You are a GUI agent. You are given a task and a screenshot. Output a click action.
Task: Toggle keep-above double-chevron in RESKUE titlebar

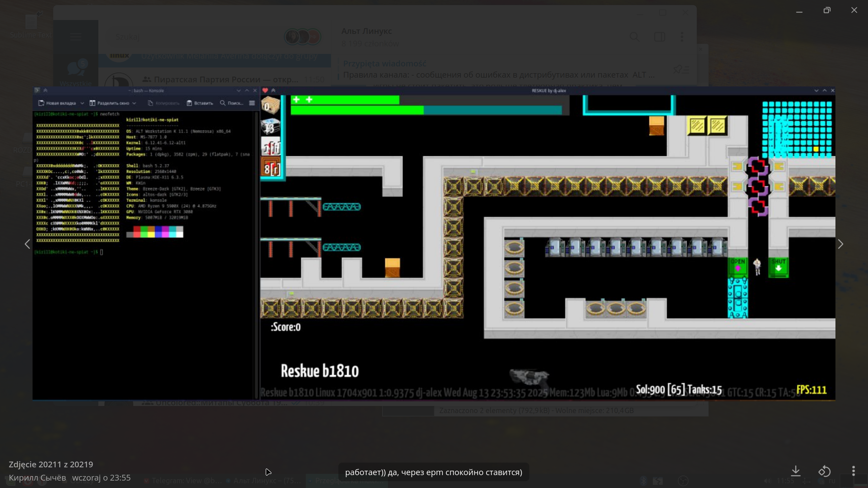coord(273,90)
